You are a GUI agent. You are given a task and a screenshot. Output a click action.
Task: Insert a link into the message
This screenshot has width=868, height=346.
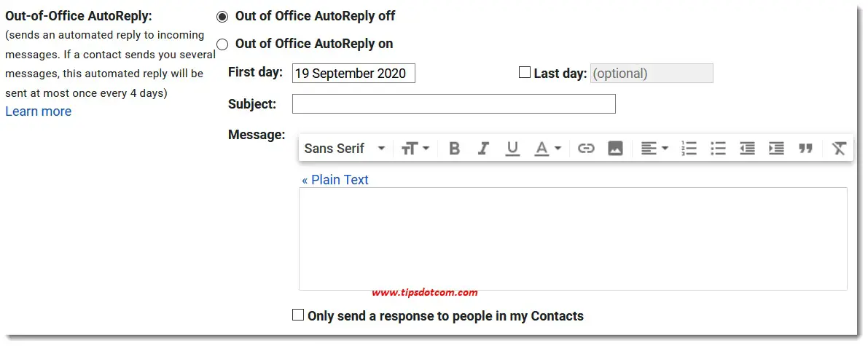tap(586, 149)
